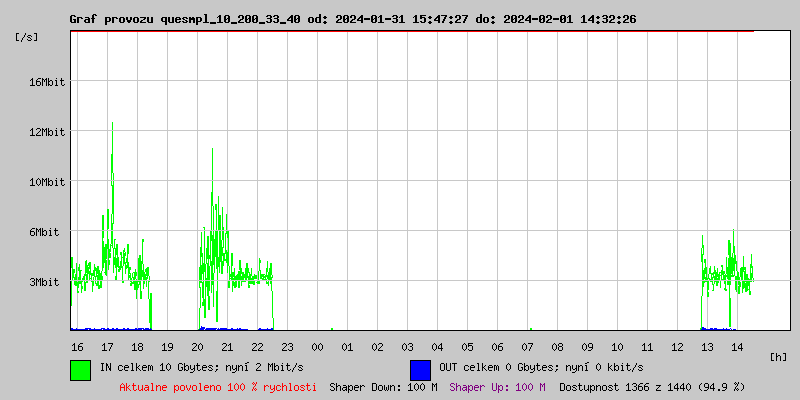Click hour 13 on the time axis

coord(707,346)
